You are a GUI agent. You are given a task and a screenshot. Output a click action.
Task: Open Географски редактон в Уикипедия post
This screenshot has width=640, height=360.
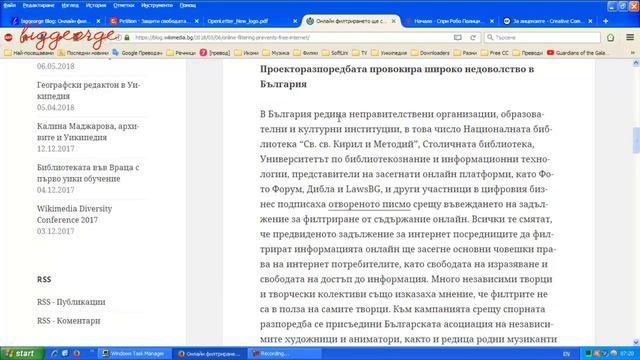tap(88, 91)
